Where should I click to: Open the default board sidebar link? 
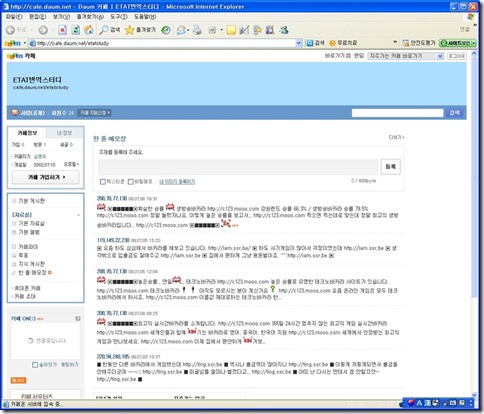(31, 201)
